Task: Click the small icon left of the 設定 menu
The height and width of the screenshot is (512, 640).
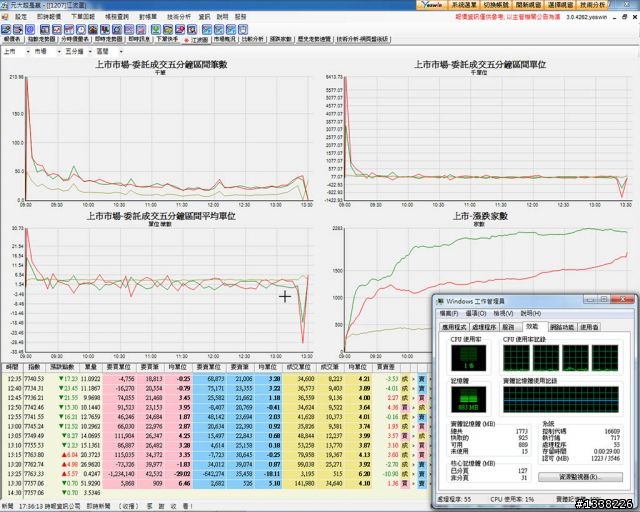Action: [5, 17]
